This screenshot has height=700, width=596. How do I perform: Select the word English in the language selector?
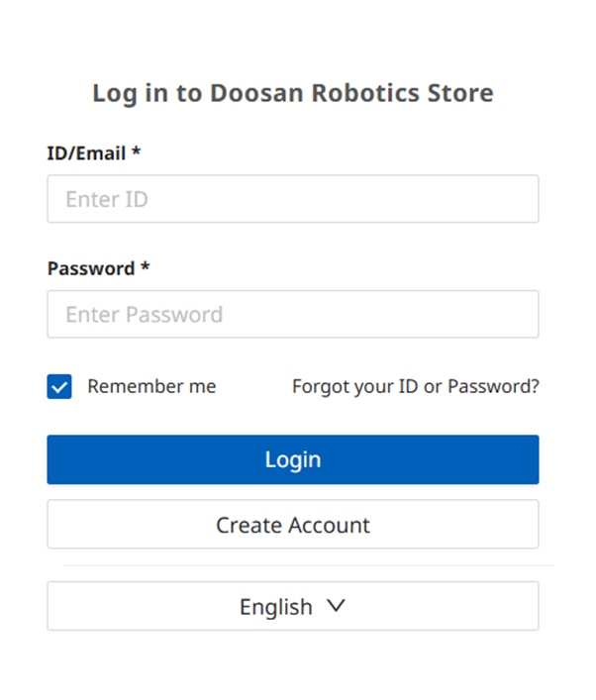[275, 607]
